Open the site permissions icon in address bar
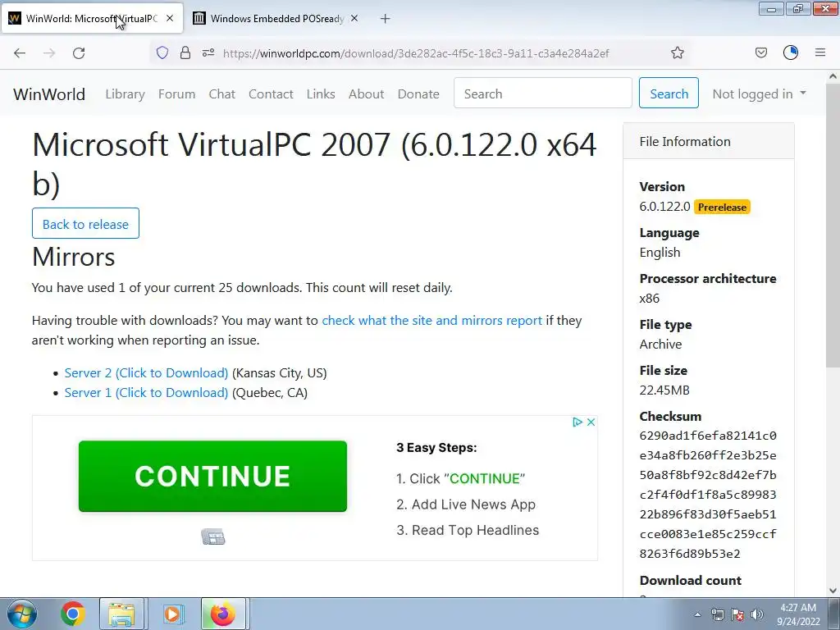 (x=208, y=52)
